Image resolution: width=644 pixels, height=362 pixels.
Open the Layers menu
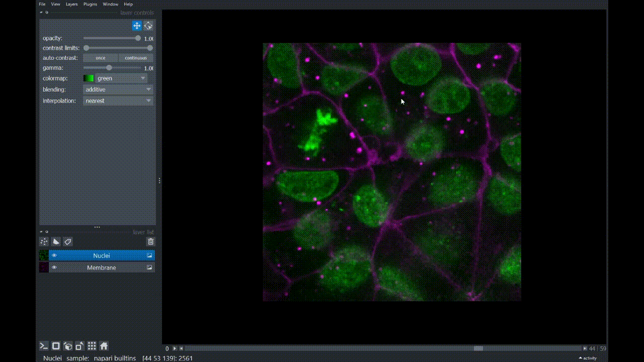point(72,4)
